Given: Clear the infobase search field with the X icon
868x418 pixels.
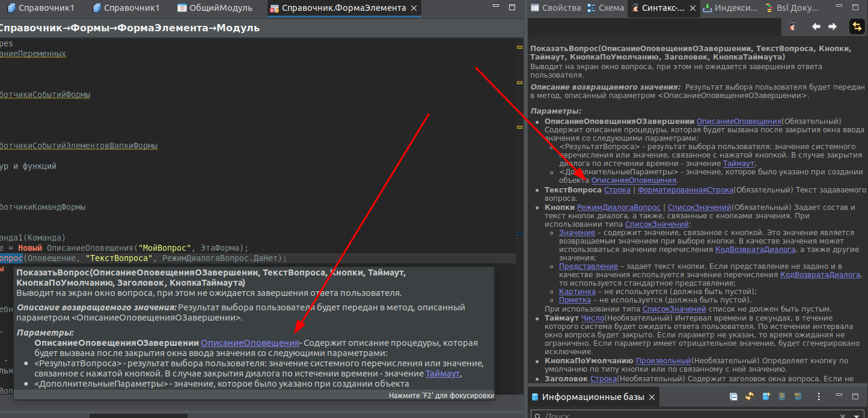Looking at the screenshot, I should [x=843, y=416].
